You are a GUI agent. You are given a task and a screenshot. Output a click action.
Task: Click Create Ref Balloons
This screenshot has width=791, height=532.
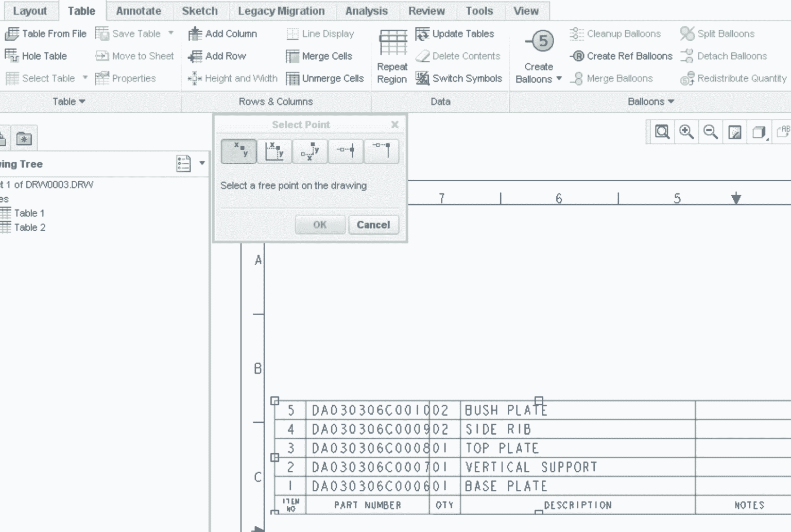[x=621, y=56]
